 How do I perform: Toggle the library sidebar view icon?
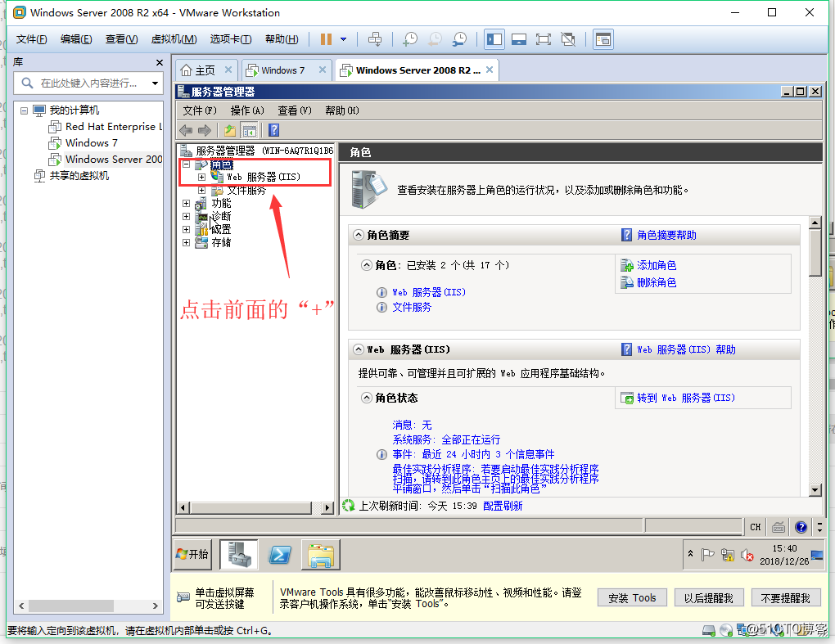[x=494, y=38]
